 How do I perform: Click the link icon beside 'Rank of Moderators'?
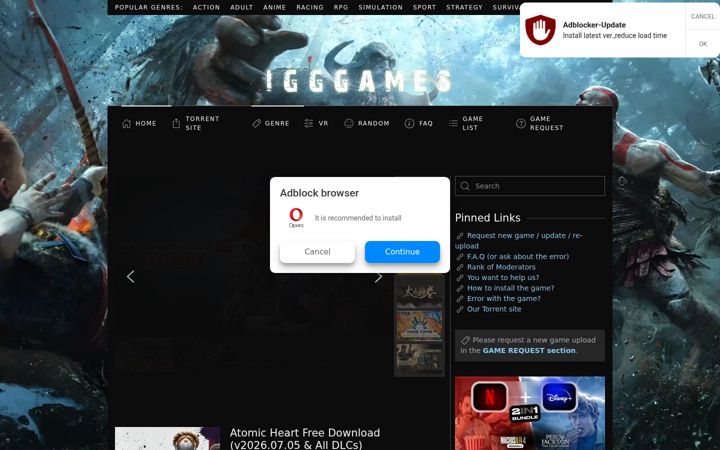460,267
